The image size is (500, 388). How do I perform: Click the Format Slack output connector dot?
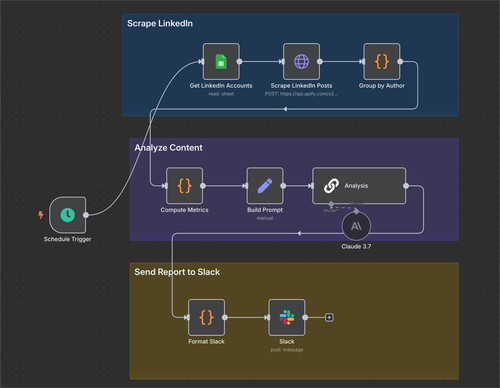tap(225, 317)
